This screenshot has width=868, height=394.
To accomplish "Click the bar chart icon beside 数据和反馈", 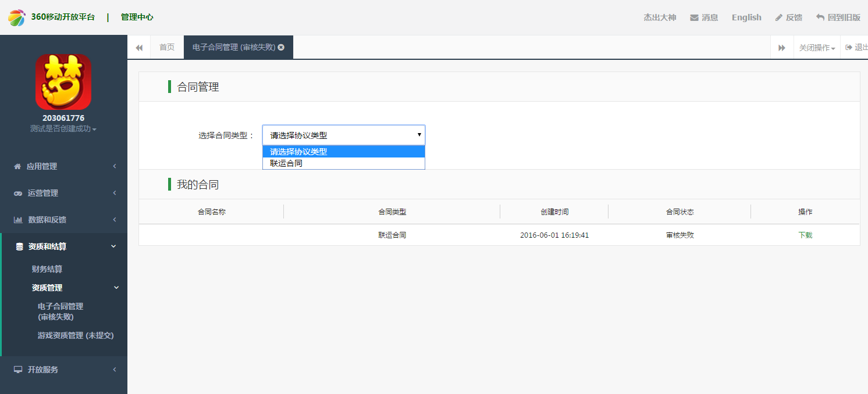I will click(17, 220).
